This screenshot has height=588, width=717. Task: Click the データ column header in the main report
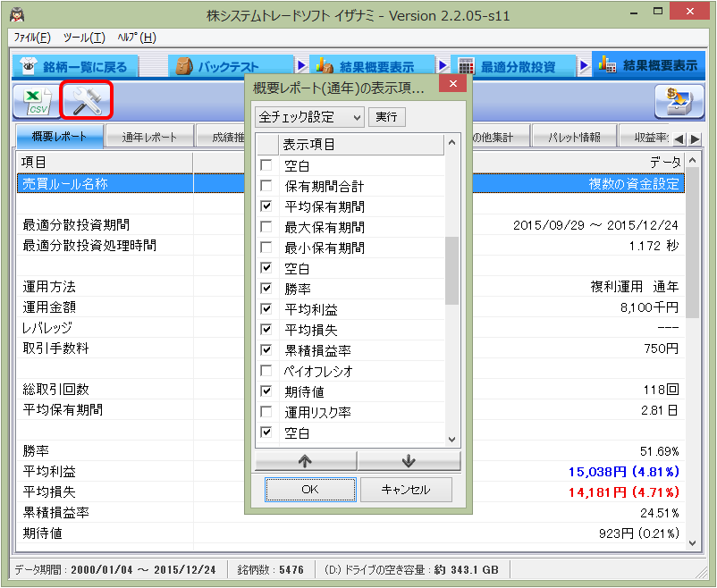pos(578,162)
